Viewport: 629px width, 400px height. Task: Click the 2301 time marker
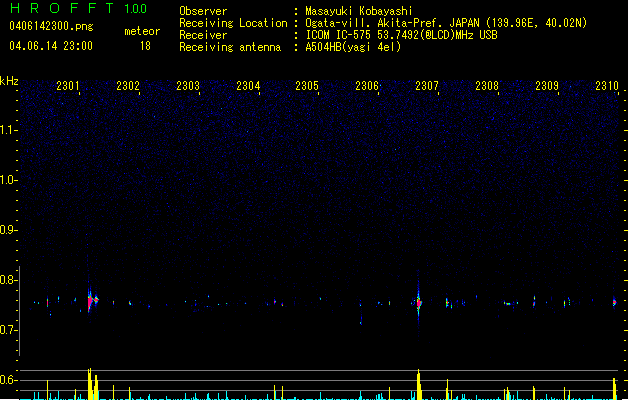coord(68,86)
